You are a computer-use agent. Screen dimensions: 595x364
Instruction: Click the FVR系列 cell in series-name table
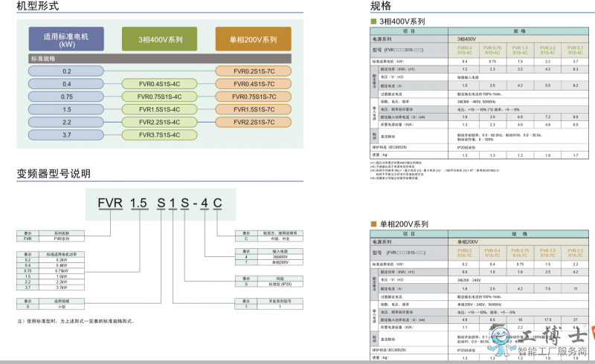click(x=62, y=239)
